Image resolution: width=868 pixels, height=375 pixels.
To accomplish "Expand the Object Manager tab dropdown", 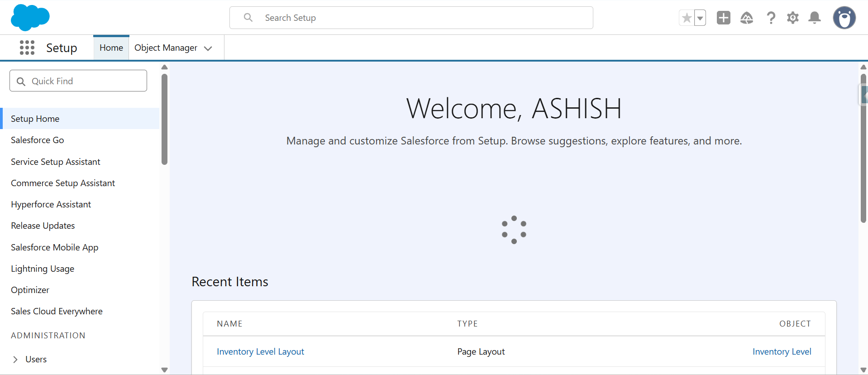I will point(208,48).
